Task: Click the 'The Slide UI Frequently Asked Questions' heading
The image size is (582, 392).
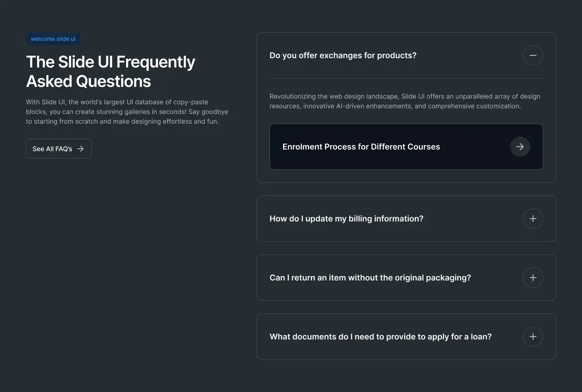Action: point(110,72)
